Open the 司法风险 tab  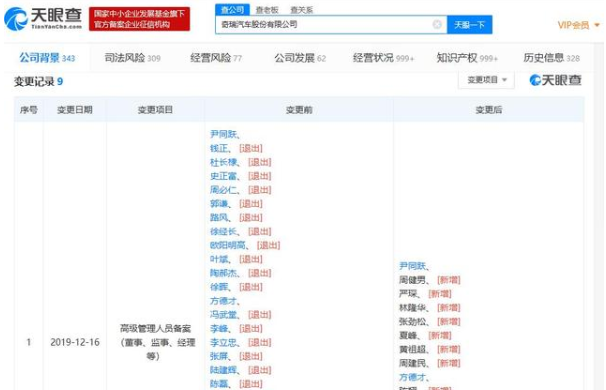click(133, 58)
